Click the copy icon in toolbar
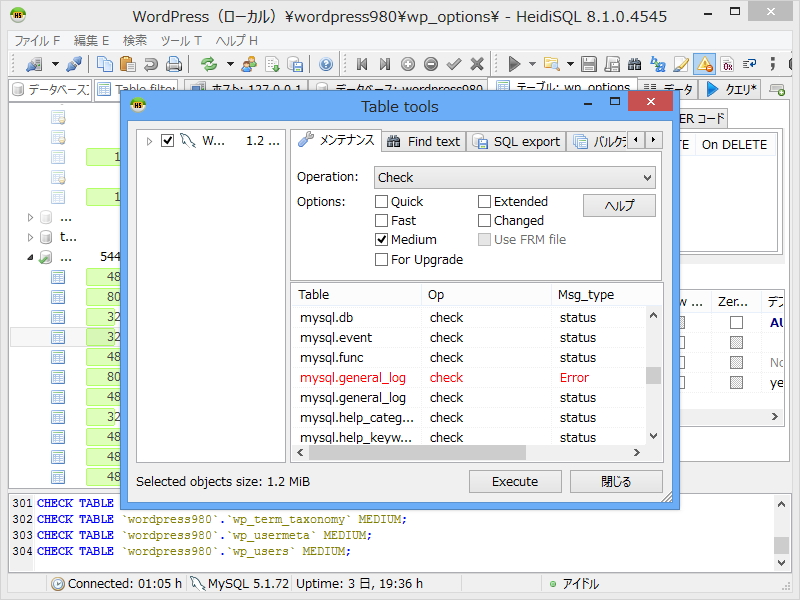The height and width of the screenshot is (600, 800). pos(105,64)
